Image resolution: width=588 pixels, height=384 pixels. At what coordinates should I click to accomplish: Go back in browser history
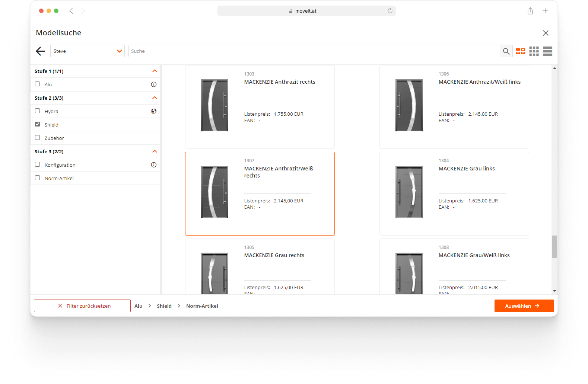pos(71,11)
